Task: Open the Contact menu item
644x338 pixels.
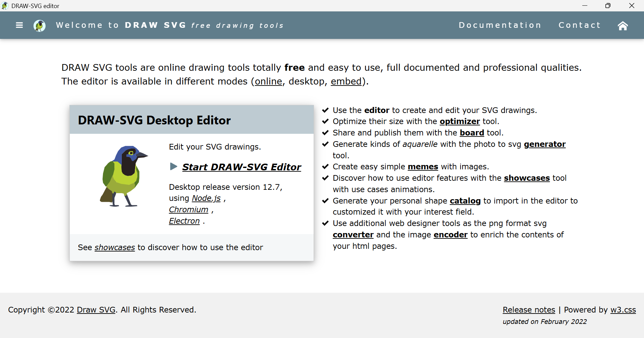Action: coord(580,25)
